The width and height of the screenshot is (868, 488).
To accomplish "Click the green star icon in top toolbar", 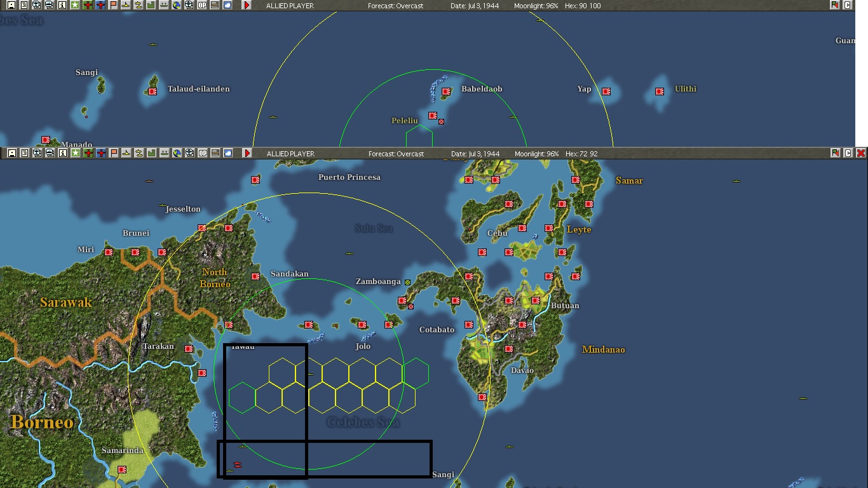I will [75, 5].
